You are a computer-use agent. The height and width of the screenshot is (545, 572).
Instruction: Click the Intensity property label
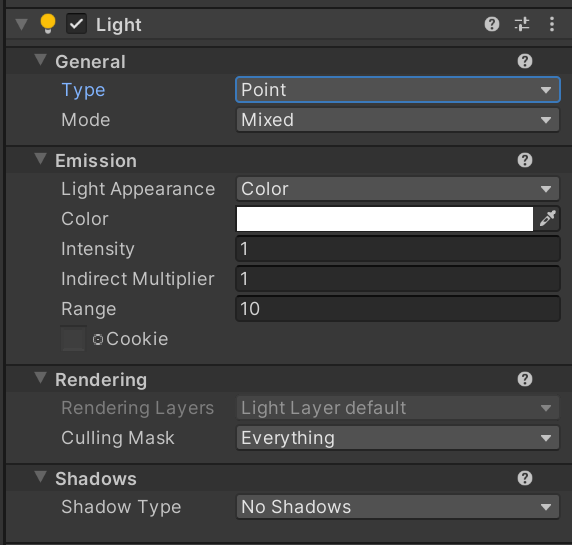point(98,249)
